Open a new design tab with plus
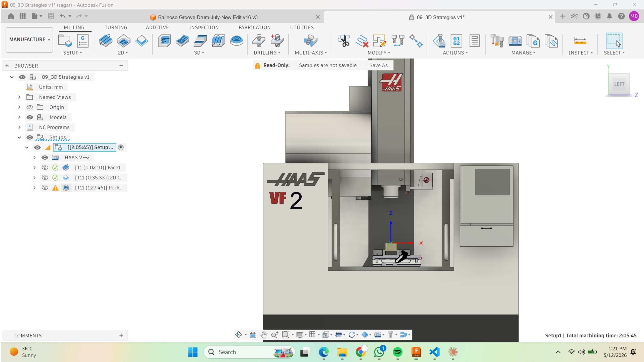The width and height of the screenshot is (644, 362). (x=563, y=16)
